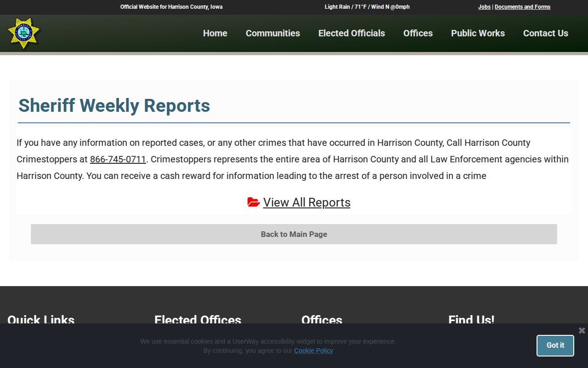Click the Elected Offices footer heading
Screen dimensions: 588x368
[x=198, y=320]
